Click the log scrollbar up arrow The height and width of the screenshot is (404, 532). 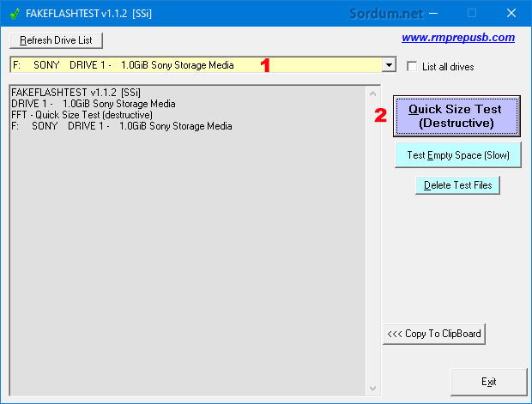(372, 91)
